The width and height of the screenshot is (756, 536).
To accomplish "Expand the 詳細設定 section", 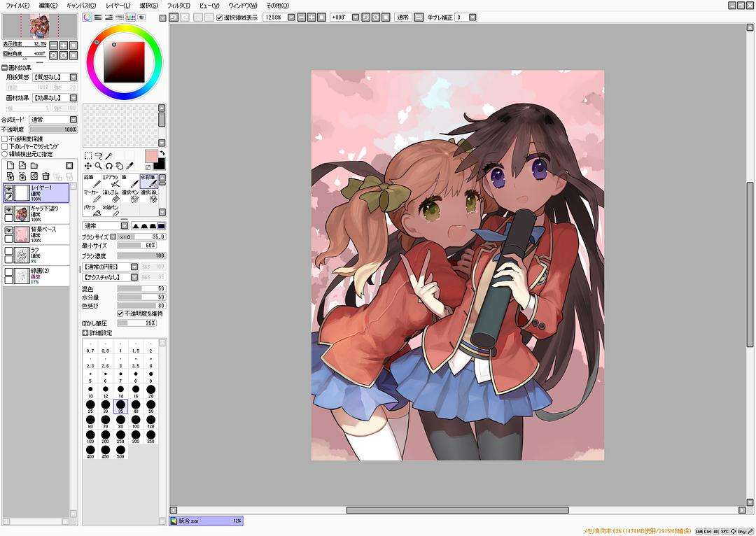I will 85,332.
